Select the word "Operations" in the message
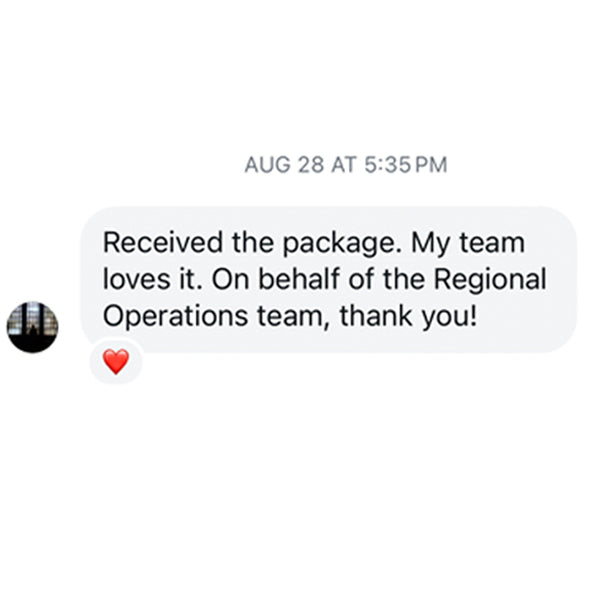The height and width of the screenshot is (600, 600). [x=175, y=318]
